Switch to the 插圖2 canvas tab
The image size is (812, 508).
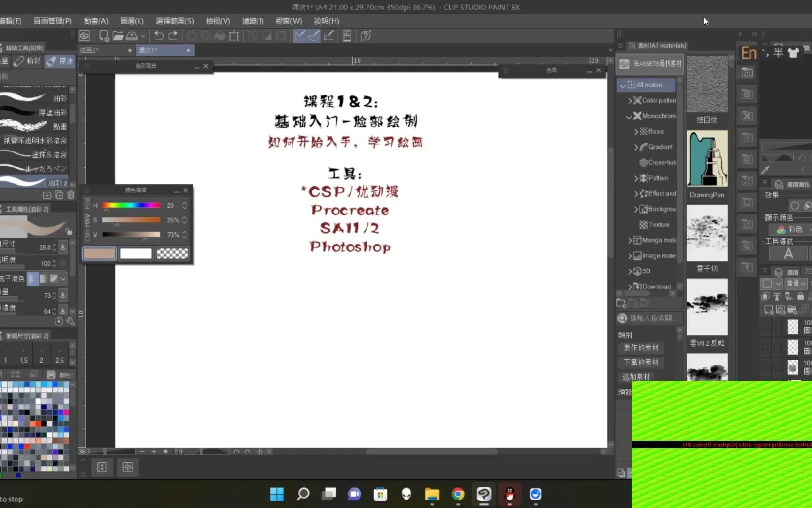coord(106,50)
